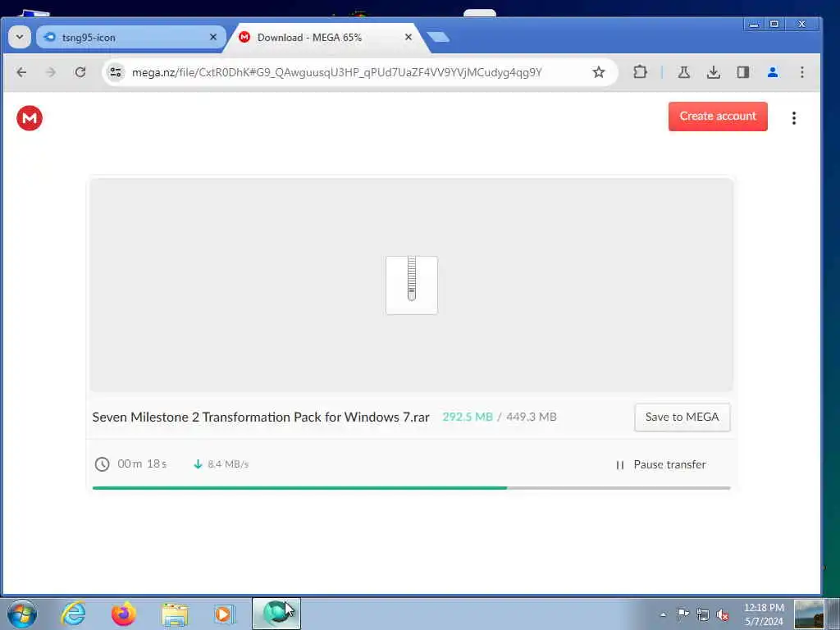Open the network tray icon
Viewport: 840px width, 630px height.
pos(703,614)
